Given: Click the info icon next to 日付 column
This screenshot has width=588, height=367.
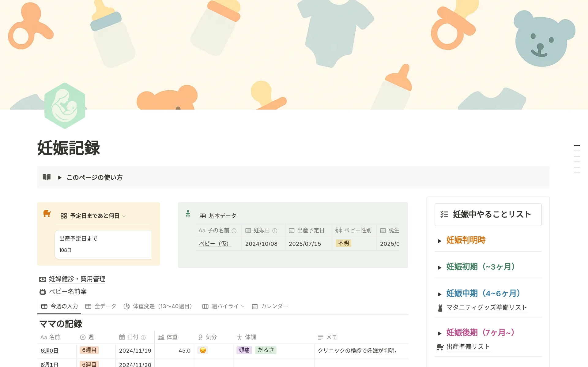Looking at the screenshot, I should (143, 338).
